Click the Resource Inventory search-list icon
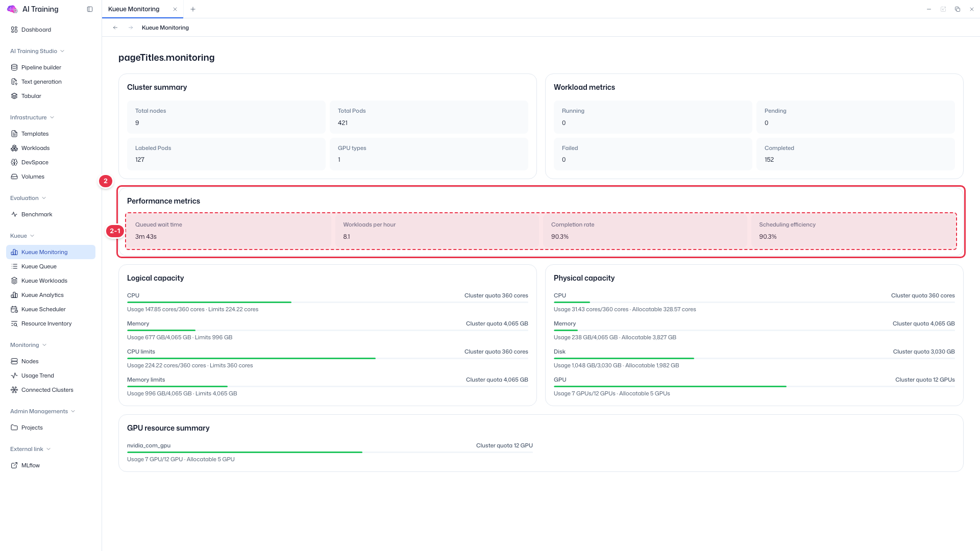The image size is (980, 551). pyautogui.click(x=14, y=323)
